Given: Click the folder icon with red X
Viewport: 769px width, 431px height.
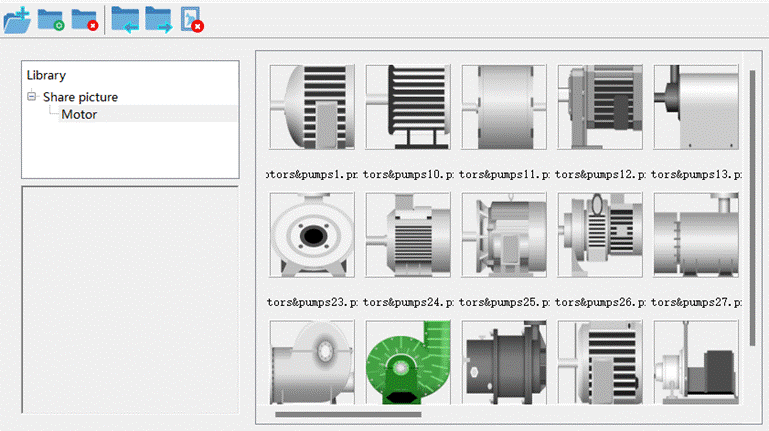Looking at the screenshot, I should (x=85, y=19).
